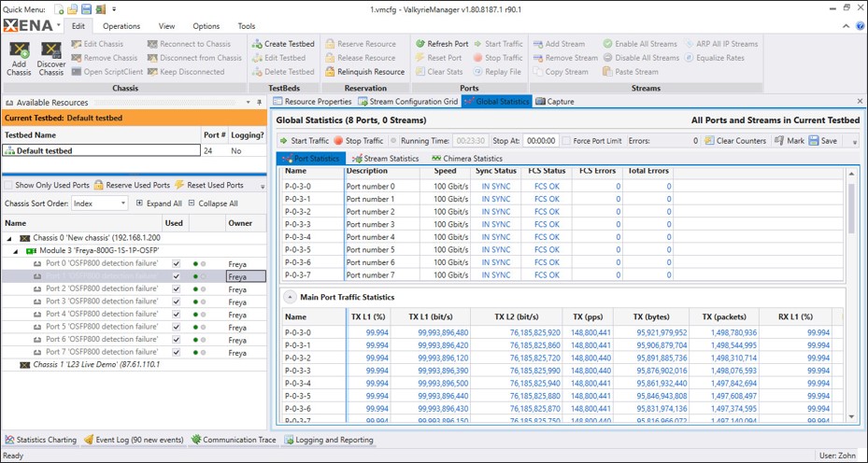Image resolution: width=868 pixels, height=463 pixels.
Task: Open the Options ribbon tab
Action: point(206,26)
